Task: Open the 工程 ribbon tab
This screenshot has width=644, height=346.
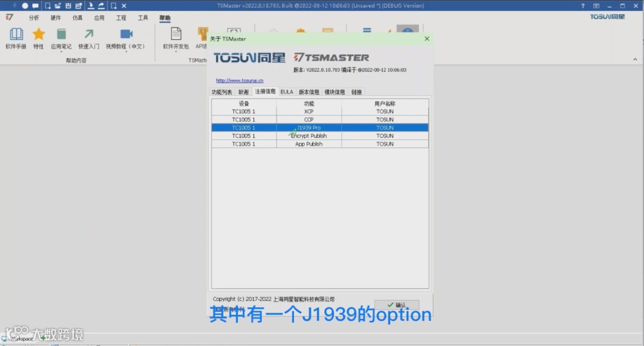Action: coord(121,18)
